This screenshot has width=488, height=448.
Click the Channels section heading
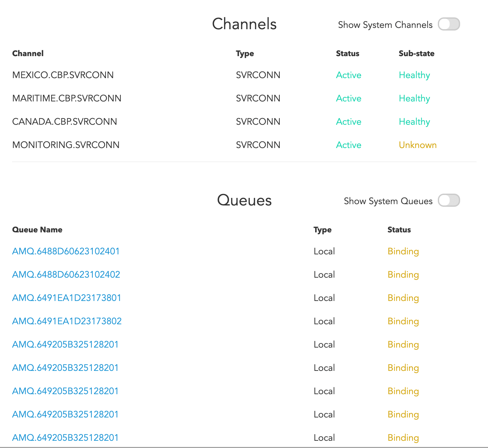pyautogui.click(x=244, y=24)
